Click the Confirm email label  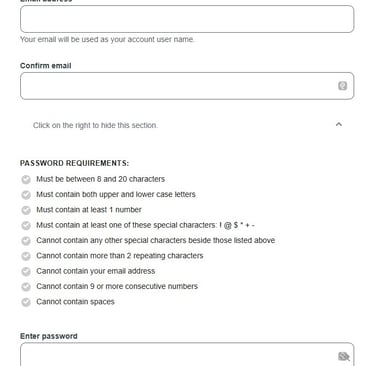click(x=46, y=66)
